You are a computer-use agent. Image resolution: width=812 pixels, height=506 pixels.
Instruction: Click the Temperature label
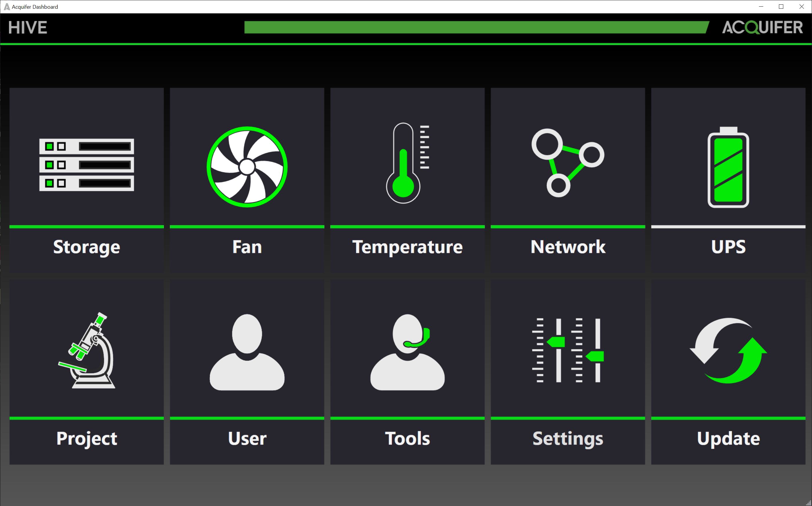(407, 247)
